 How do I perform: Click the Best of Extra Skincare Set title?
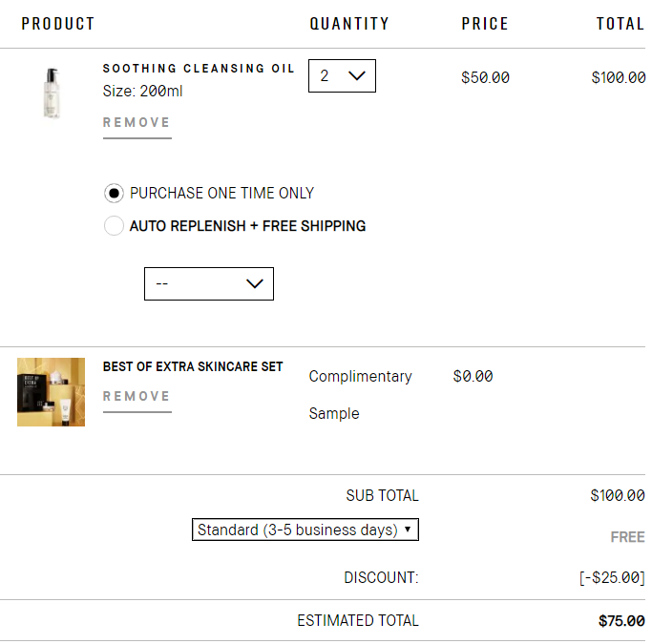(x=193, y=367)
